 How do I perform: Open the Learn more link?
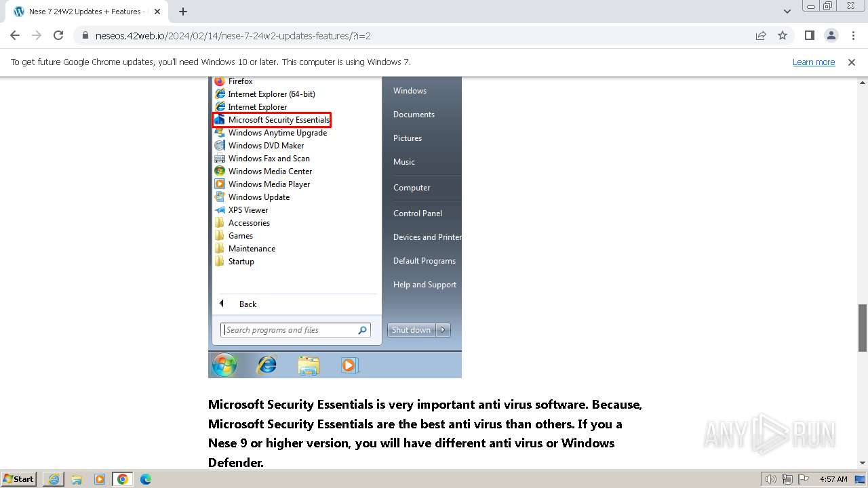[814, 62]
